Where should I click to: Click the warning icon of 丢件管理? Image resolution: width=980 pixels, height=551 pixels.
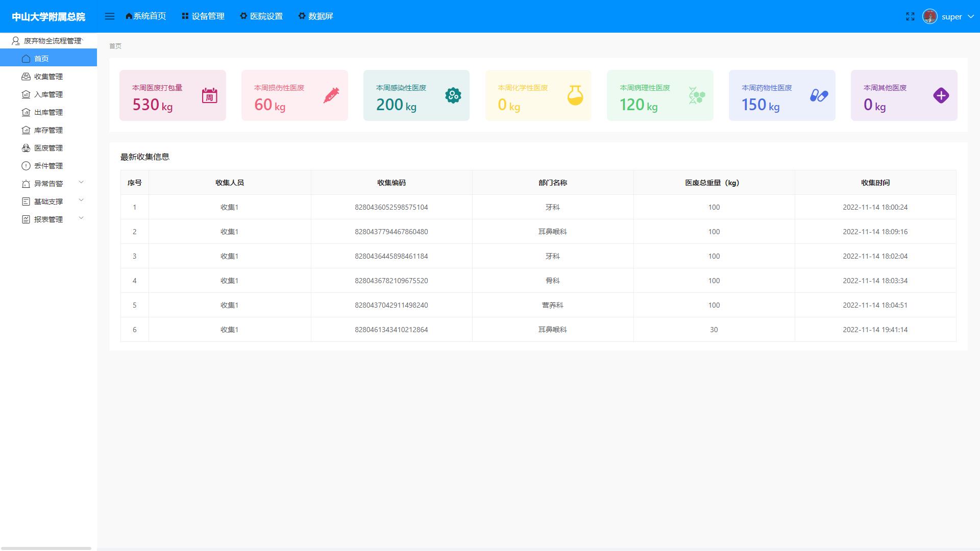point(26,166)
